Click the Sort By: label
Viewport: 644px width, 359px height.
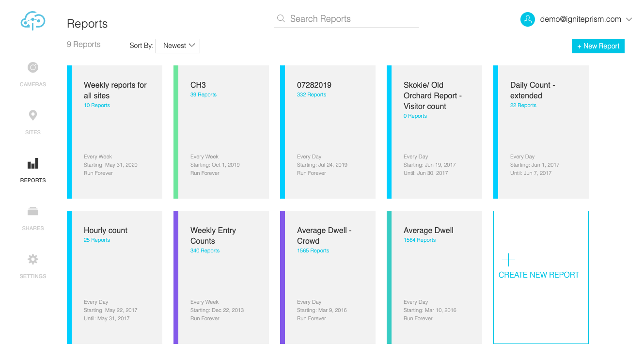pyautogui.click(x=141, y=46)
